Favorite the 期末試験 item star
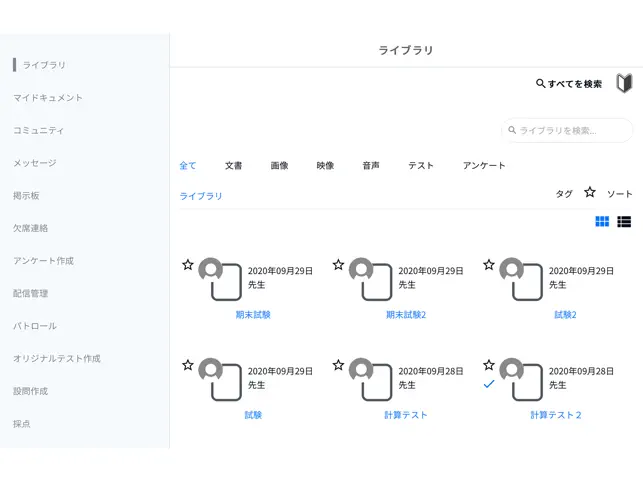 click(x=188, y=265)
